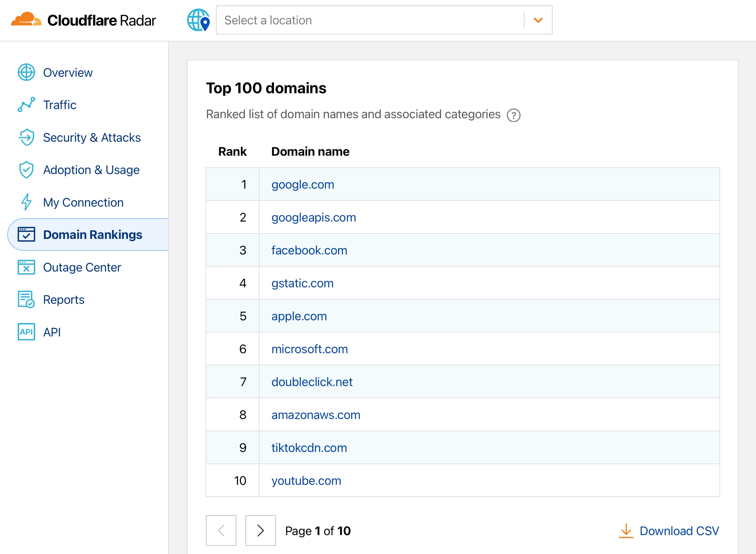Click the Download CSV arrow icon

tap(626, 531)
